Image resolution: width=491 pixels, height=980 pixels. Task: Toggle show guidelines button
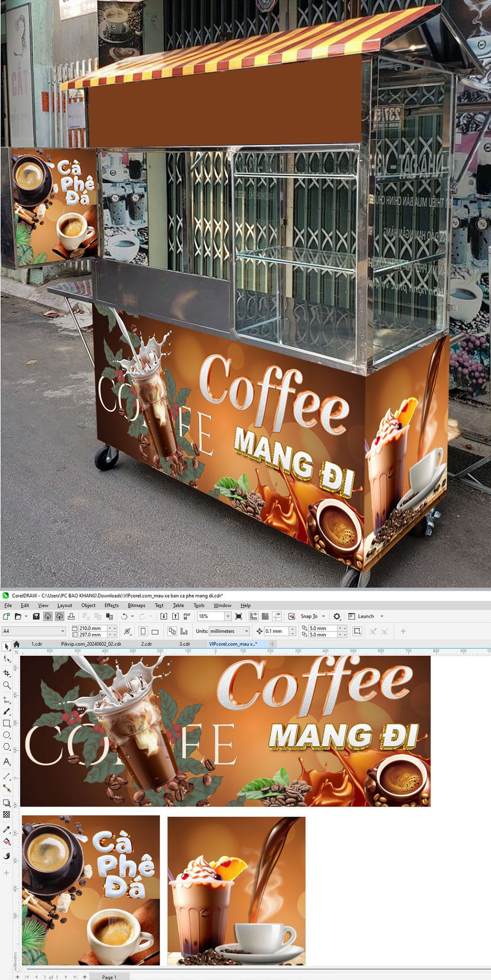[x=277, y=616]
